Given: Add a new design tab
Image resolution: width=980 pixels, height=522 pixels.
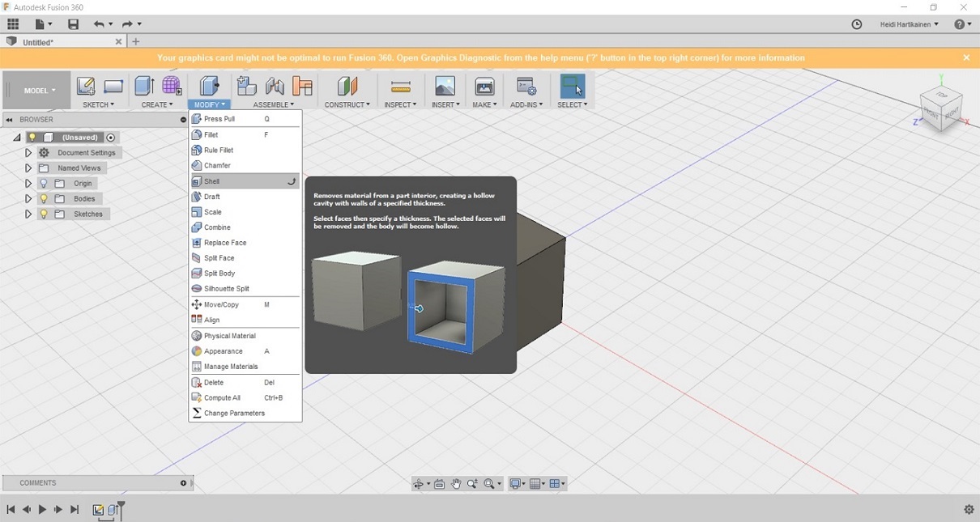Looking at the screenshot, I should (x=136, y=41).
